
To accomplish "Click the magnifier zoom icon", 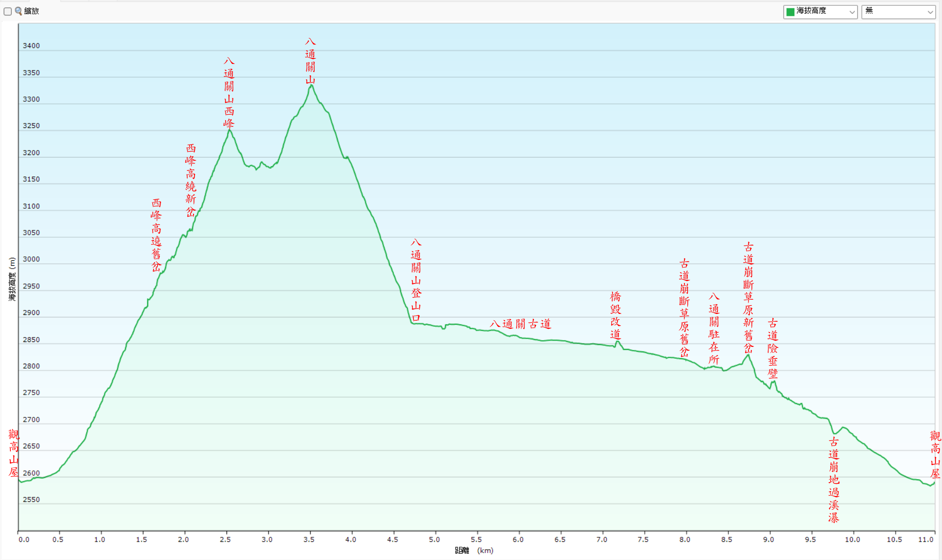I will pyautogui.click(x=19, y=11).
